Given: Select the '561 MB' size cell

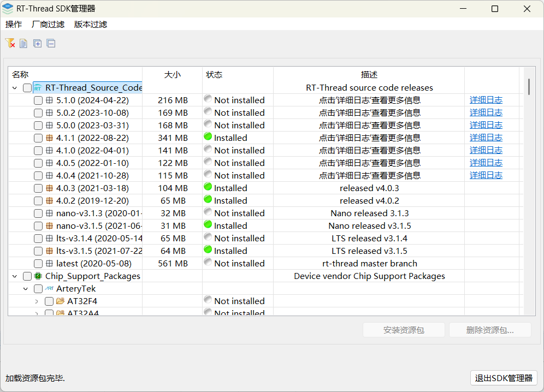Looking at the screenshot, I should [x=173, y=264].
